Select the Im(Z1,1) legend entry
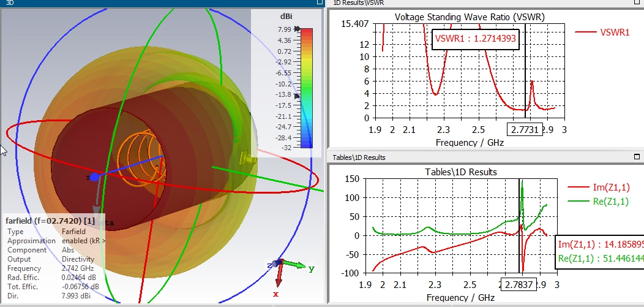644x307 pixels. point(599,188)
